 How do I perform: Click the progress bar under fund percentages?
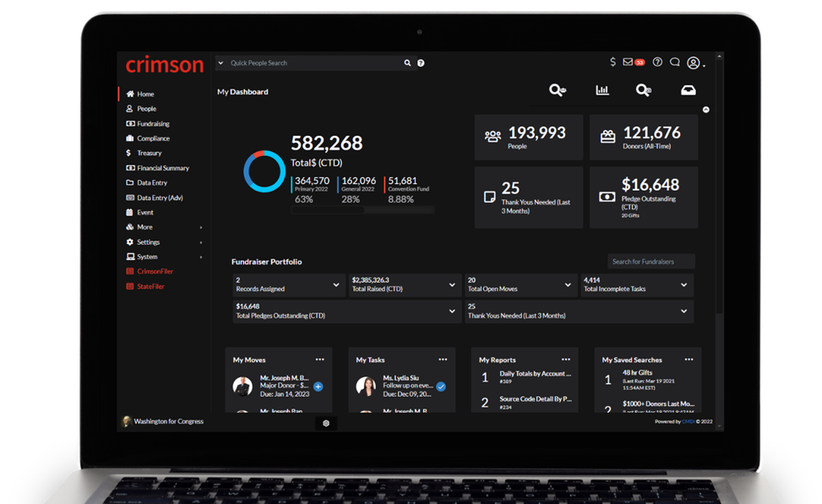pos(362,210)
